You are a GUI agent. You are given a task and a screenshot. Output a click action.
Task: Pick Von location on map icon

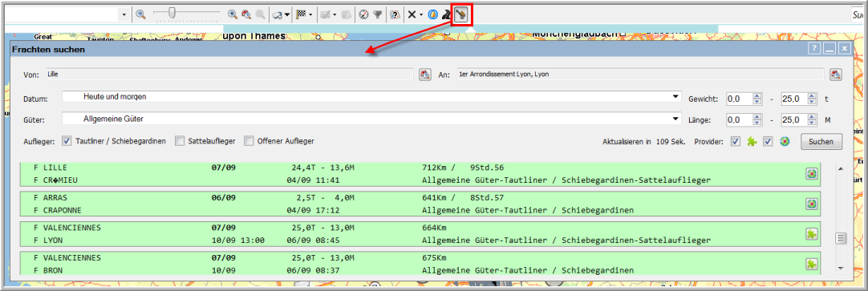pyautogui.click(x=424, y=74)
